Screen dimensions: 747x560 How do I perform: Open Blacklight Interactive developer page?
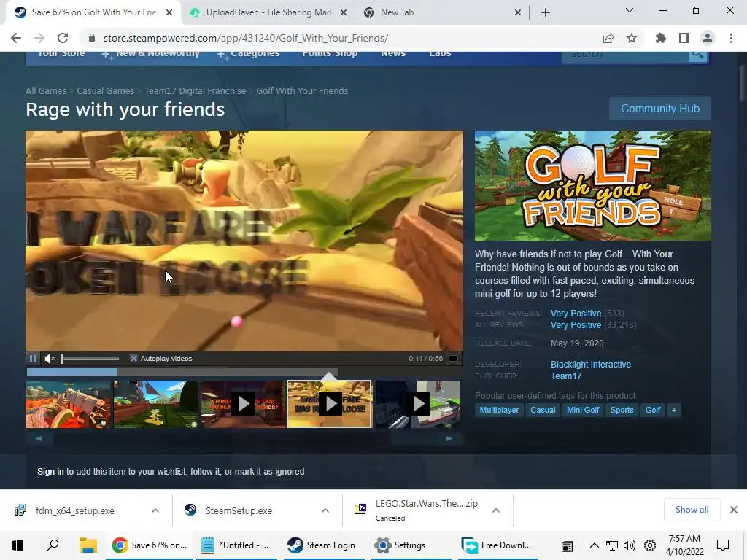pos(591,365)
